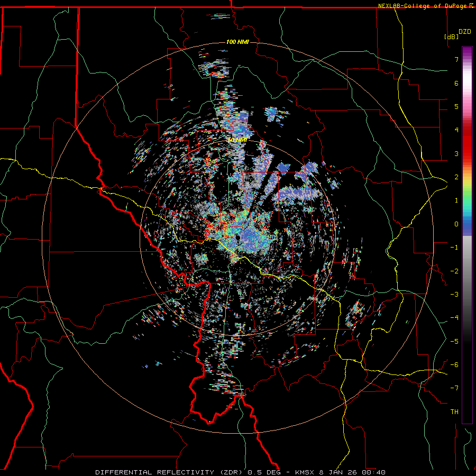Click the purple top of the color bar
Viewport: 476px width, 476px height.
coord(467,52)
